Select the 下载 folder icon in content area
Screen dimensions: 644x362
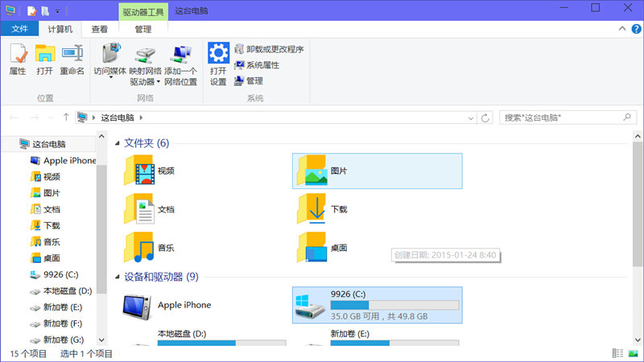point(312,208)
